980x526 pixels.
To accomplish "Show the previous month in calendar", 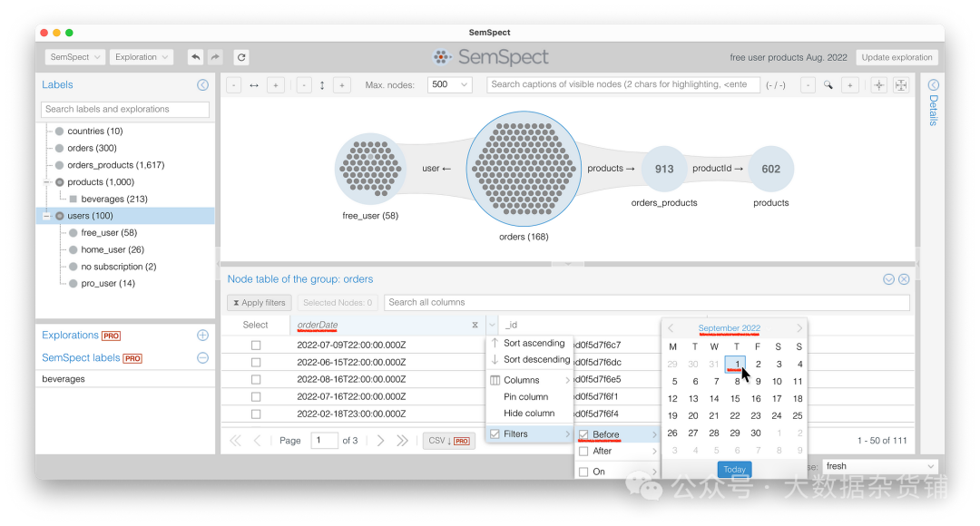I will click(671, 328).
